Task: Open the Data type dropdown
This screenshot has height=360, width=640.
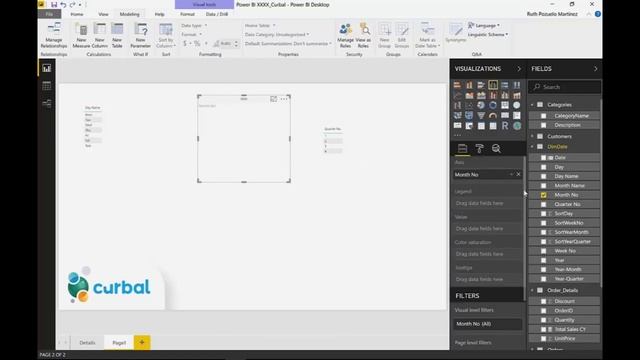Action: coord(194,25)
